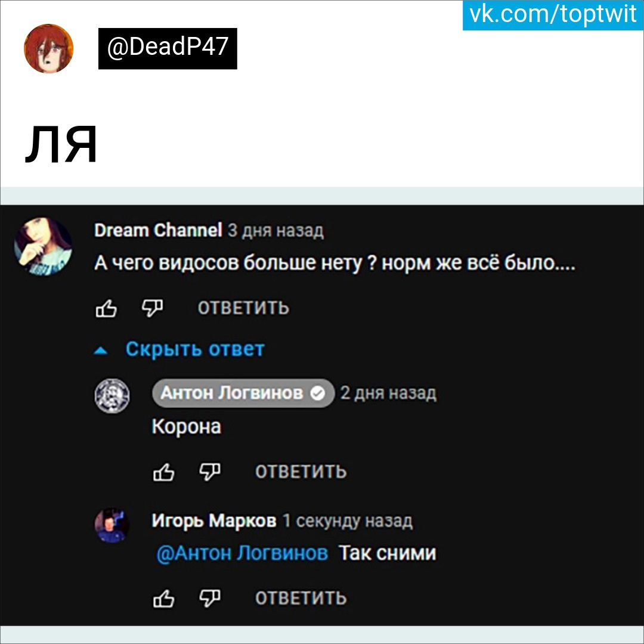Image resolution: width=644 pixels, height=644 pixels.
Task: Like Игорь Марков's reply 'Так сними'
Action: click(x=163, y=599)
